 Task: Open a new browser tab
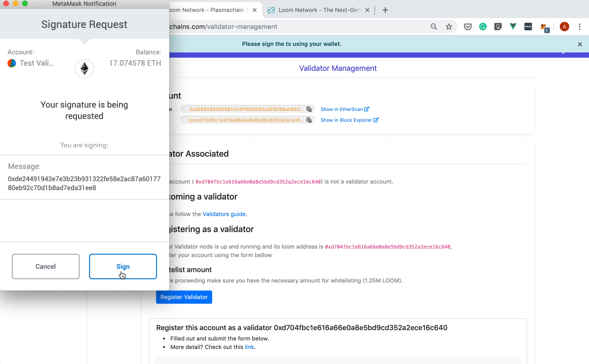385,10
